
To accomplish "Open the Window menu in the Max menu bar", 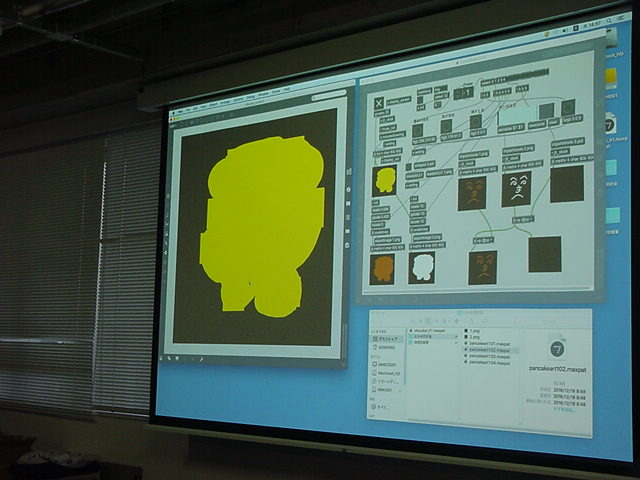I will coord(263,93).
